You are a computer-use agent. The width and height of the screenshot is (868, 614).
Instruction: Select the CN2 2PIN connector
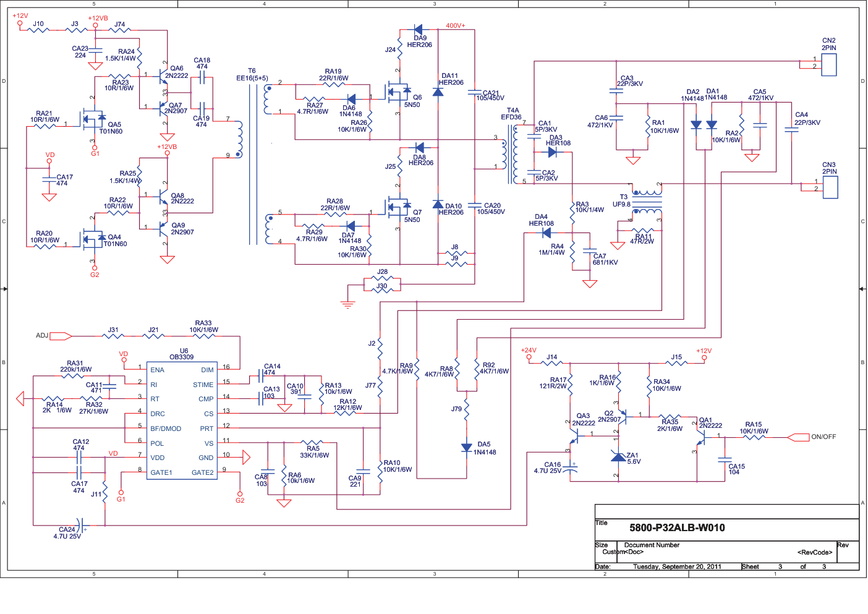coord(829,64)
